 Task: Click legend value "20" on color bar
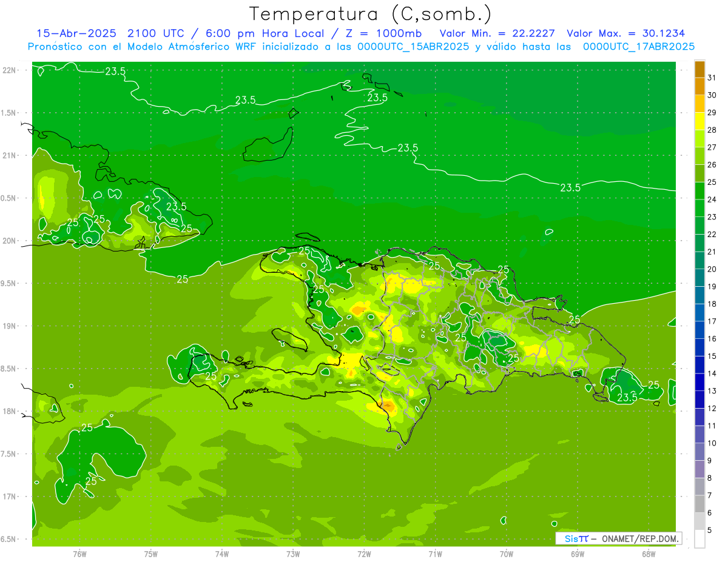(712, 269)
